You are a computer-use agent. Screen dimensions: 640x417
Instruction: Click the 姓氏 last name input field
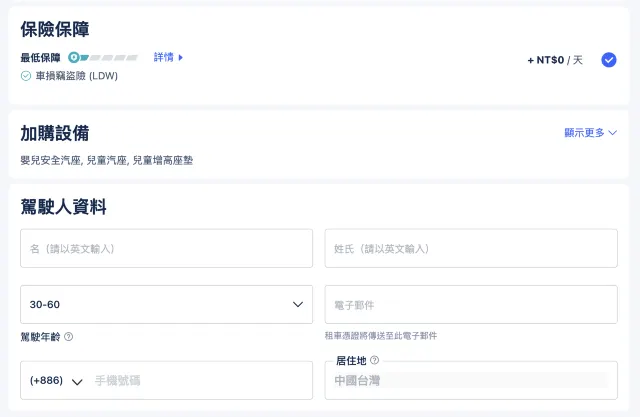[x=470, y=248]
